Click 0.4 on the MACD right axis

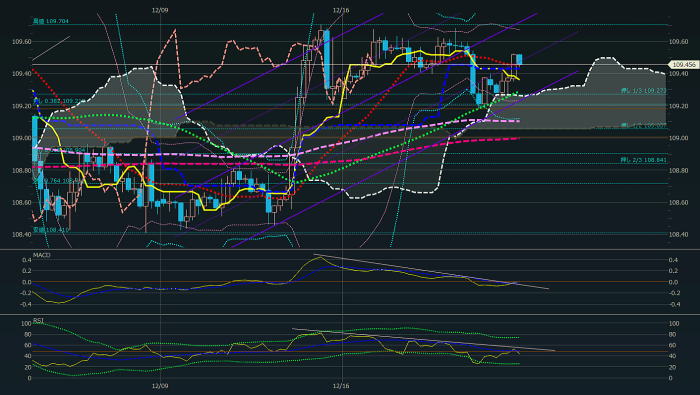coord(674,260)
